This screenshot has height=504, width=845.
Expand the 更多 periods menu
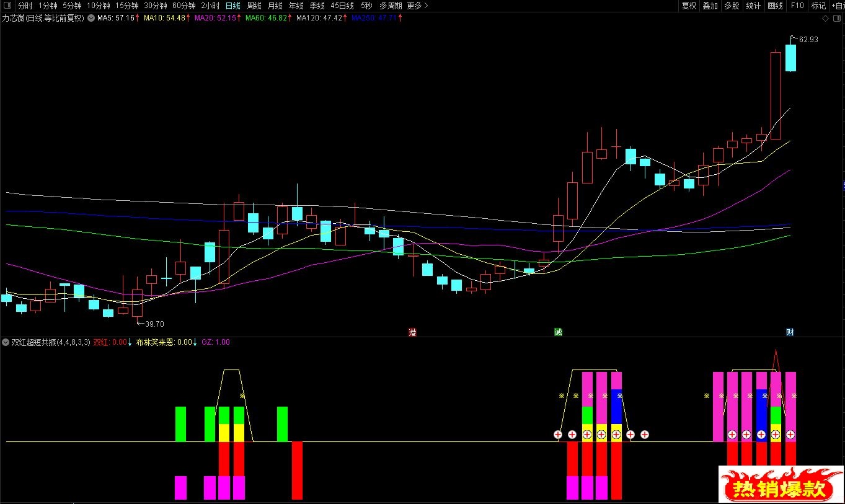tap(418, 6)
